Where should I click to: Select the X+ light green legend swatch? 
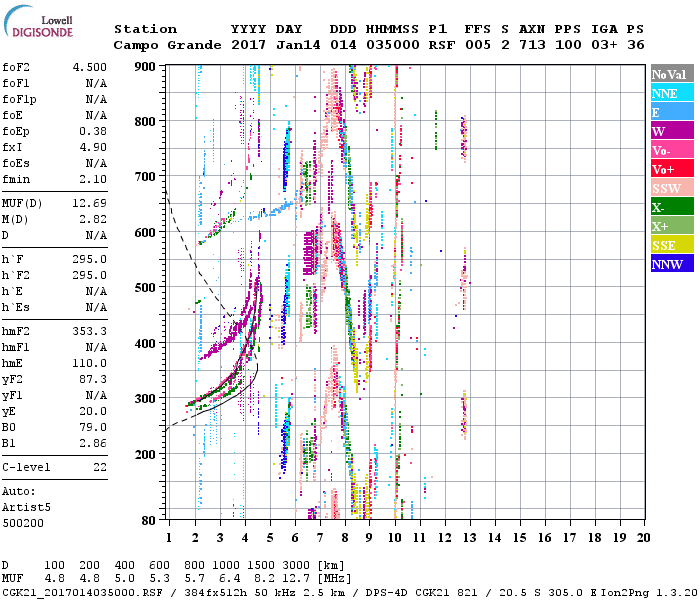(x=671, y=226)
